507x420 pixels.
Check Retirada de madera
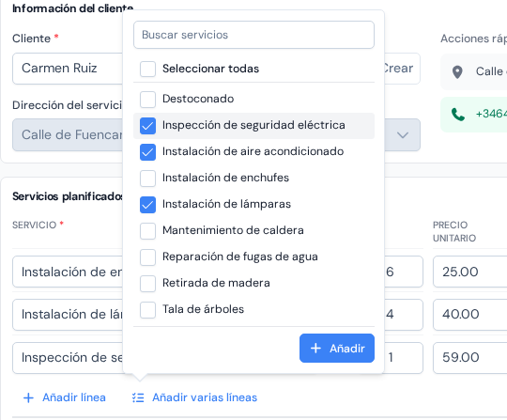tap(147, 284)
